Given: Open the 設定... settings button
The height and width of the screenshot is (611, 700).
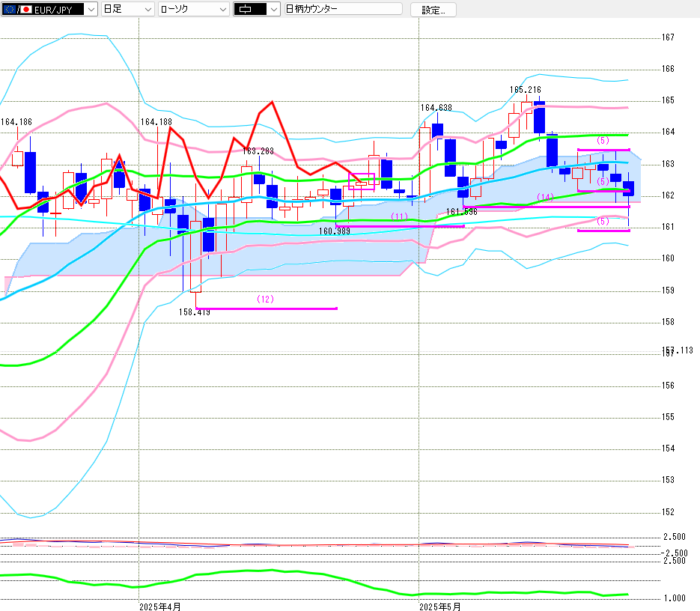Looking at the screenshot, I should 433,10.
